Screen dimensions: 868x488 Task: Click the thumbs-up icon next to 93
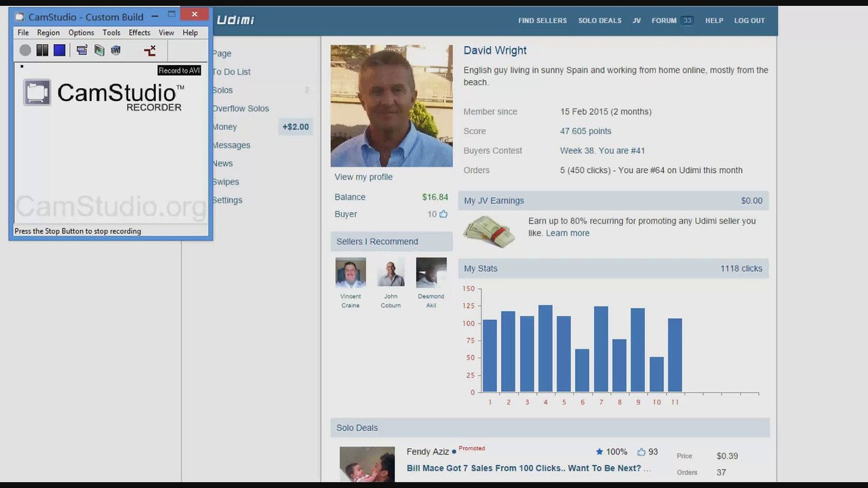pos(641,452)
